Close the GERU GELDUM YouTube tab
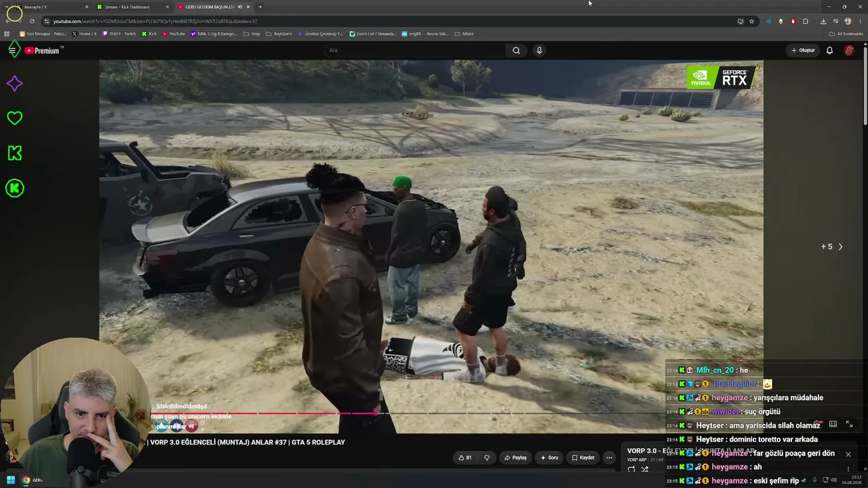Image resolution: width=868 pixels, height=488 pixels. (x=248, y=7)
